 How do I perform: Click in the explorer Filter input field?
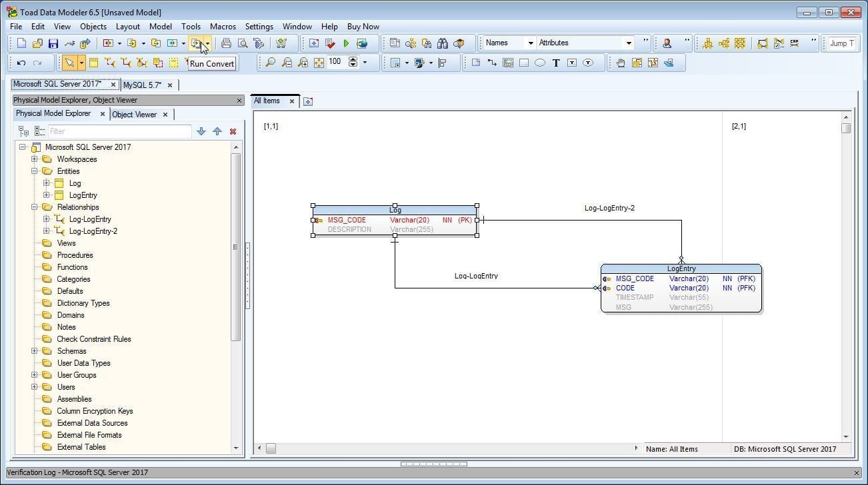pyautogui.click(x=120, y=131)
